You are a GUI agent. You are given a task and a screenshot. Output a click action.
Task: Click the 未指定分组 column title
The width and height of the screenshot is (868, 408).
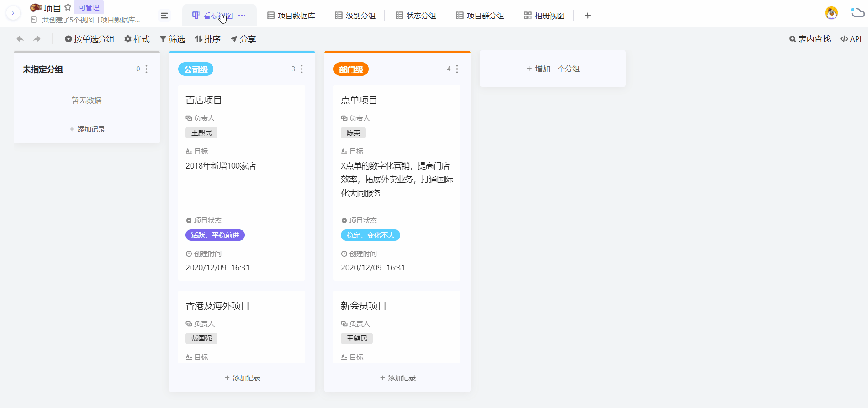pos(43,69)
